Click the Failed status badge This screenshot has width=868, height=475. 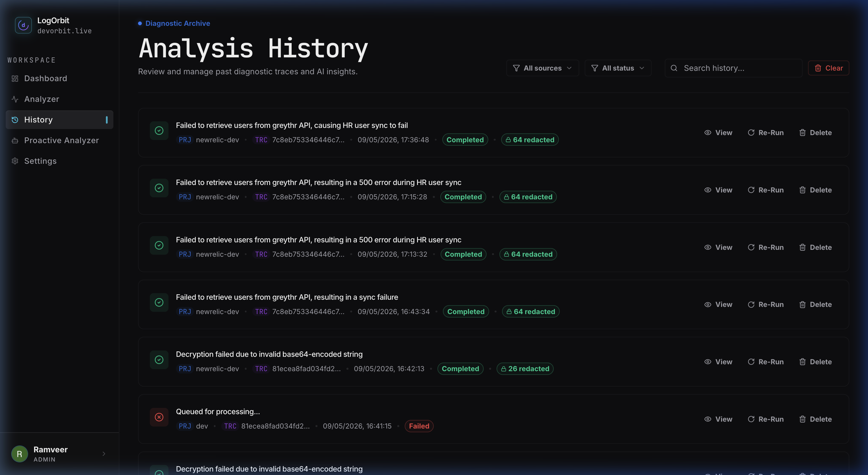(x=419, y=426)
